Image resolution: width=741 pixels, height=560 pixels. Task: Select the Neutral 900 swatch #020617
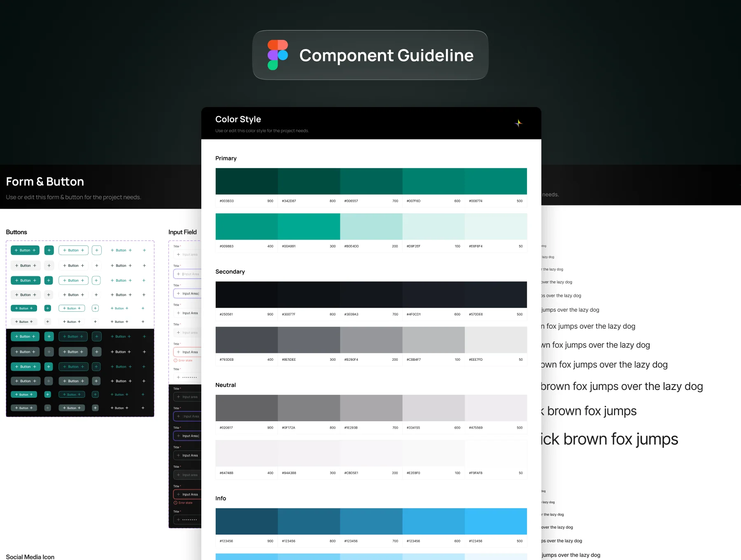click(x=247, y=408)
